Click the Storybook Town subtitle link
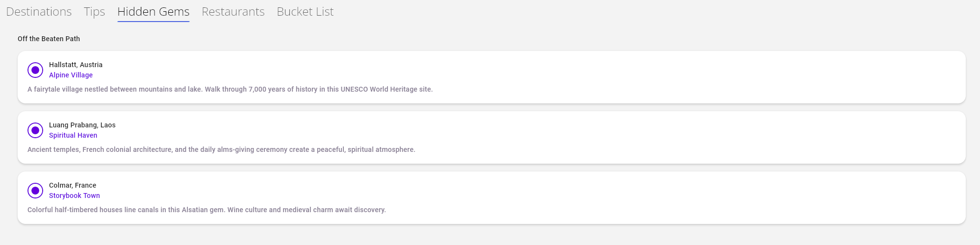 [x=75, y=196]
